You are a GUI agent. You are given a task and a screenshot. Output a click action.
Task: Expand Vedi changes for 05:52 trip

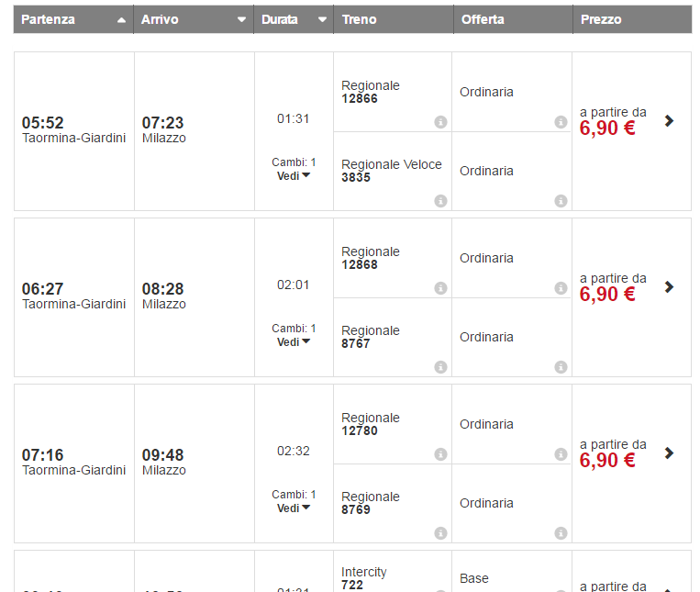294,175
